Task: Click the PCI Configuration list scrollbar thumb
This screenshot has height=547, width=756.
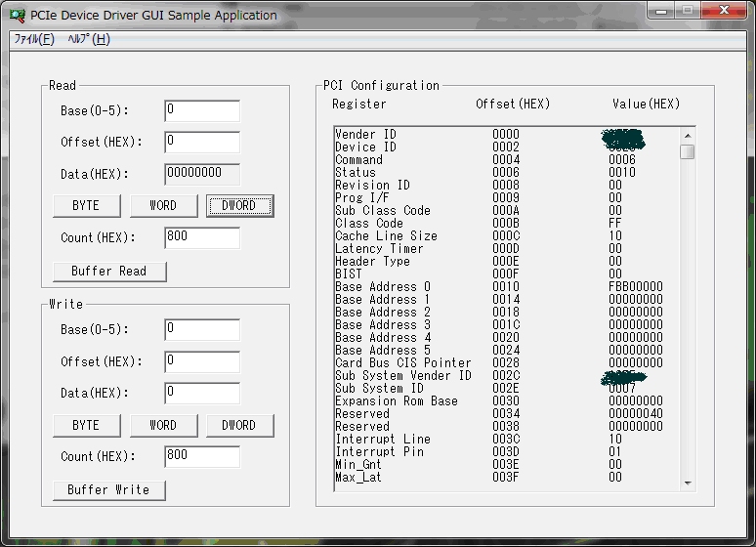Action: (x=688, y=151)
